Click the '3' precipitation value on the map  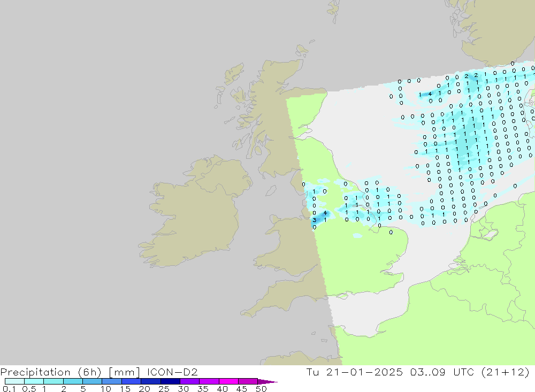click(x=314, y=220)
